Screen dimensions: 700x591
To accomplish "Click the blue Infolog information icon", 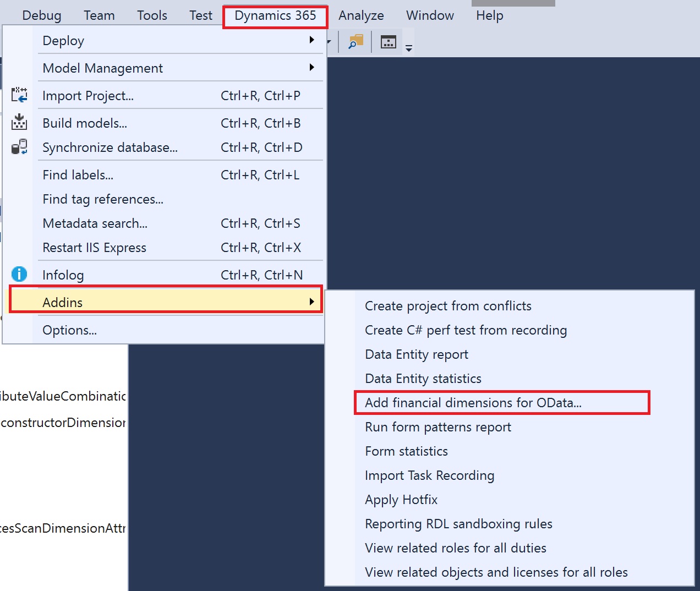I will 19,274.
